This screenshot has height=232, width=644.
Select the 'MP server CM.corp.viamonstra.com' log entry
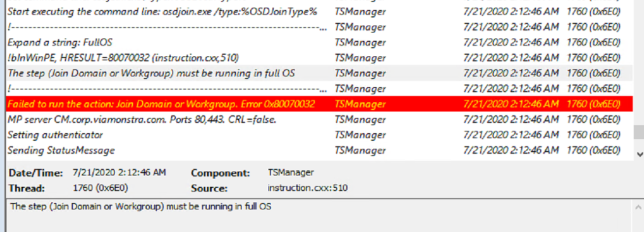pos(316,120)
